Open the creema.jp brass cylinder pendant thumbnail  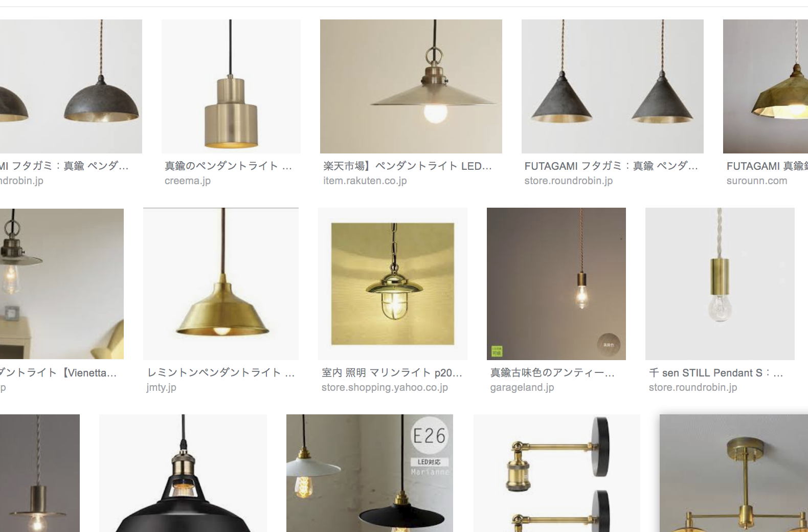[x=231, y=86]
